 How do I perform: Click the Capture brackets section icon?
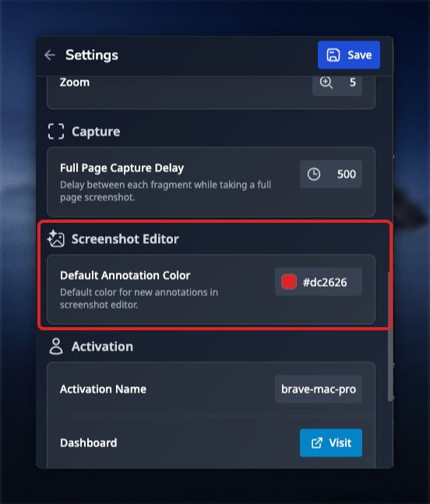point(56,132)
